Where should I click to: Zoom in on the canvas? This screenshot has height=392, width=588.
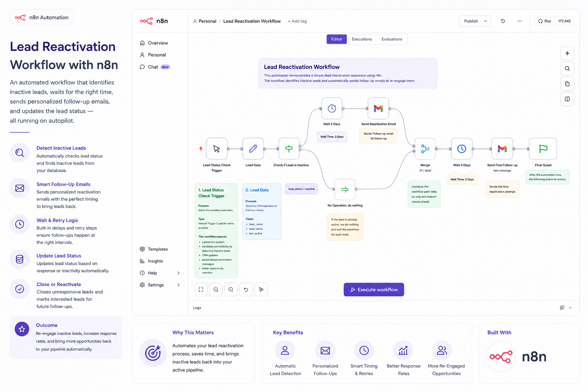(x=216, y=289)
